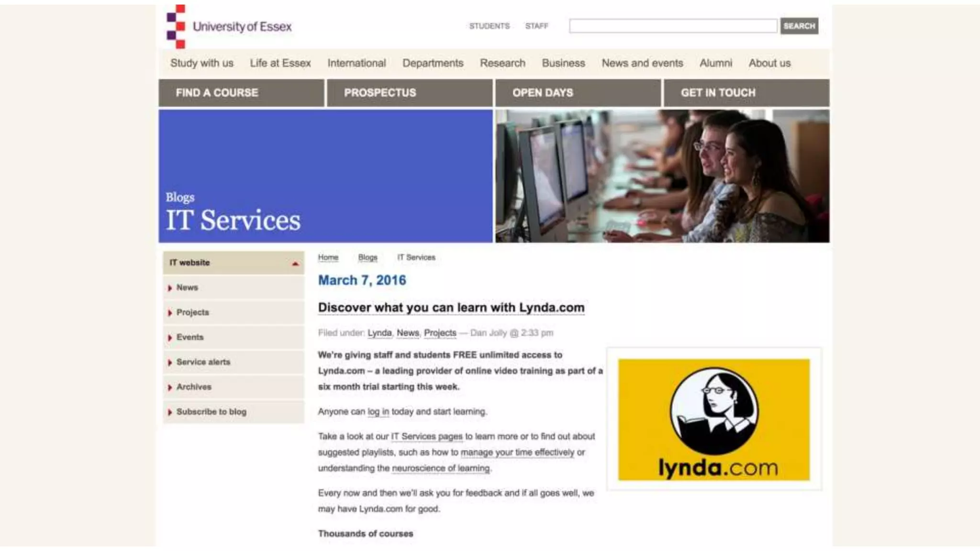The image size is (980, 551).
Task: Click the GET IN TOUCH button
Action: 746,93
